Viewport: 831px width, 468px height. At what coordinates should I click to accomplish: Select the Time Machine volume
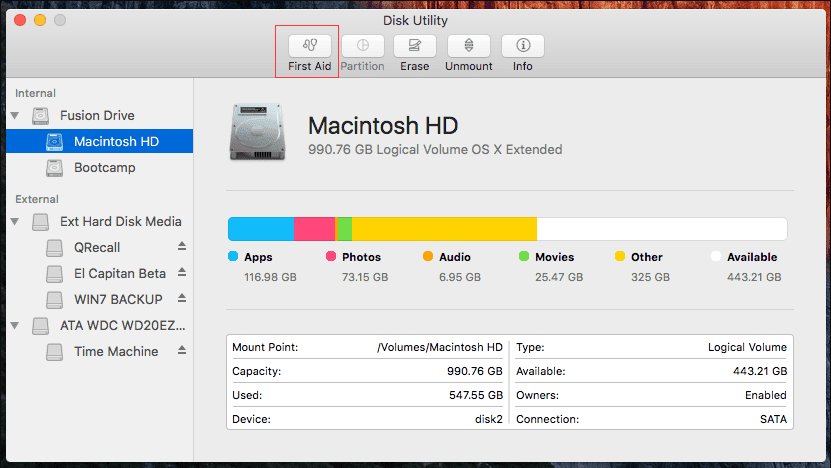115,351
